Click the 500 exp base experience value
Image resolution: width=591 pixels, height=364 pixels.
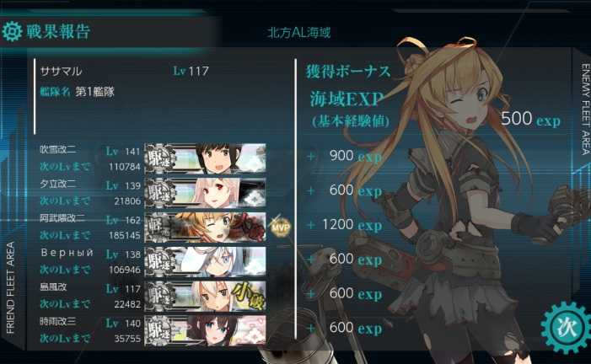(x=530, y=119)
